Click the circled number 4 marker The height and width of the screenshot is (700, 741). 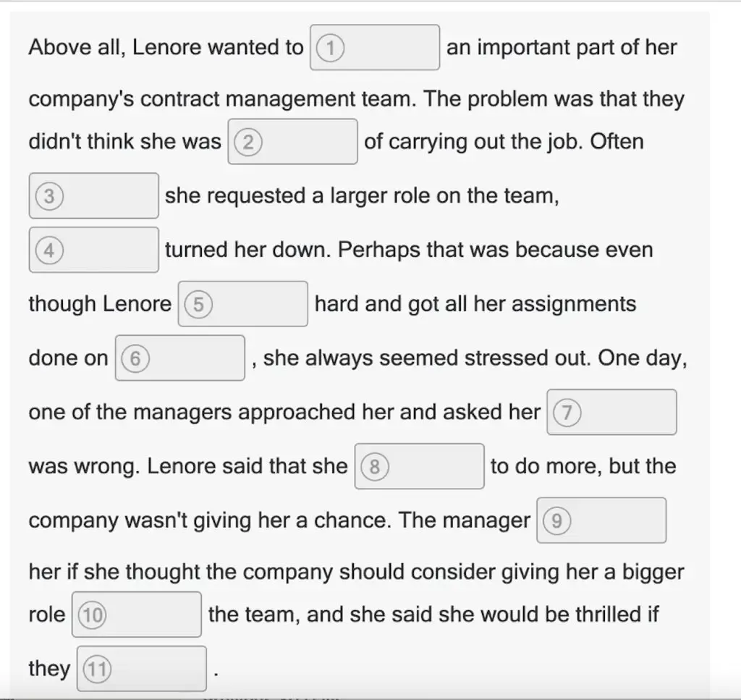pyautogui.click(x=49, y=250)
